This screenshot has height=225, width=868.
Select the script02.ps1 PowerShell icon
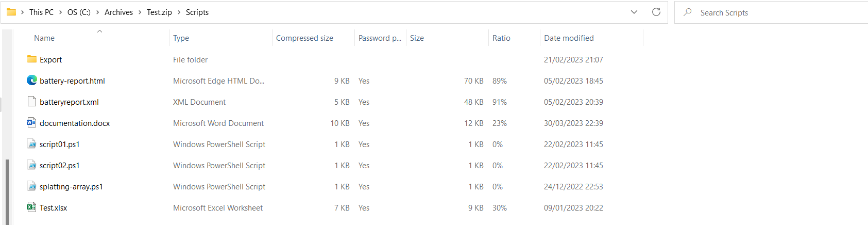coord(32,165)
